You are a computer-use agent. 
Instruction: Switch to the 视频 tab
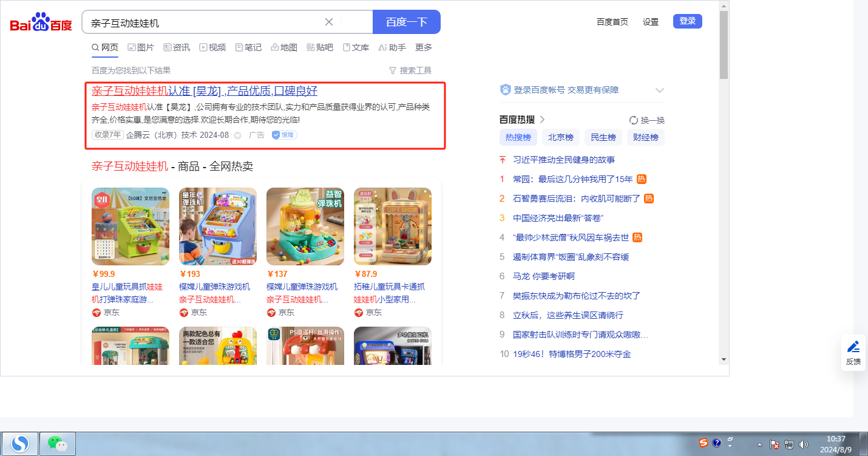pos(212,47)
